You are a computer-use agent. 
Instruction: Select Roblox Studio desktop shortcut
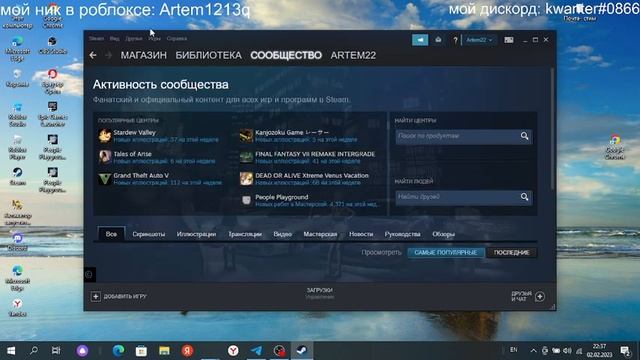pos(17,114)
